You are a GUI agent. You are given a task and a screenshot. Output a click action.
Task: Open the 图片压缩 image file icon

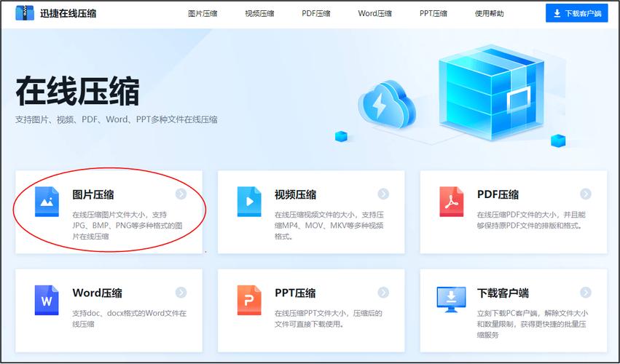(47, 202)
